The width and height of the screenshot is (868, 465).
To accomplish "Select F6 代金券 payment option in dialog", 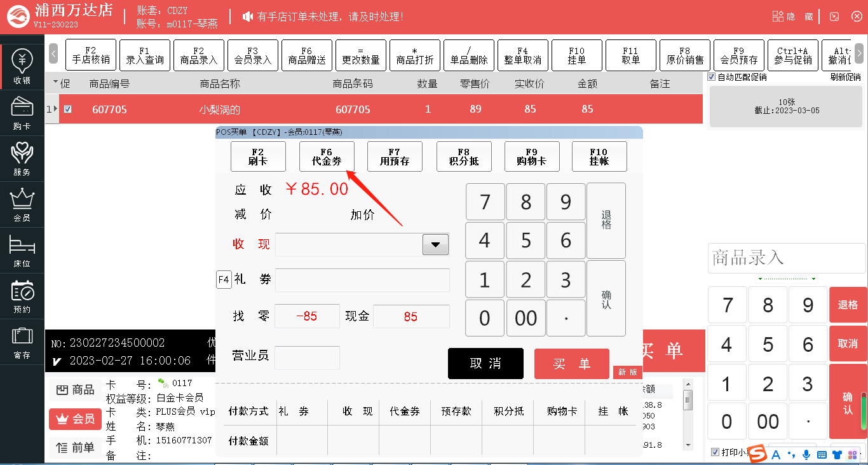I will pos(327,156).
